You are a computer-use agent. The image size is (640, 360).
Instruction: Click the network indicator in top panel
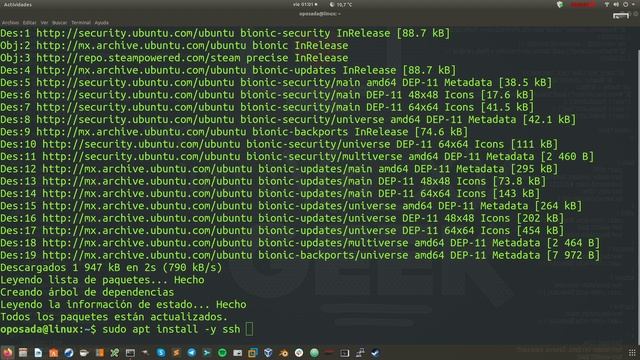(x=607, y=4)
